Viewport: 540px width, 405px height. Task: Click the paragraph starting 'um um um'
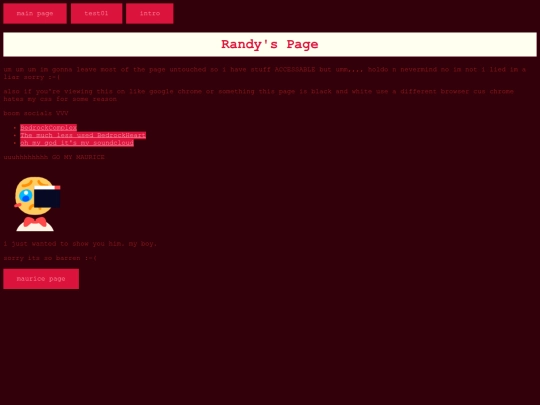point(264,73)
